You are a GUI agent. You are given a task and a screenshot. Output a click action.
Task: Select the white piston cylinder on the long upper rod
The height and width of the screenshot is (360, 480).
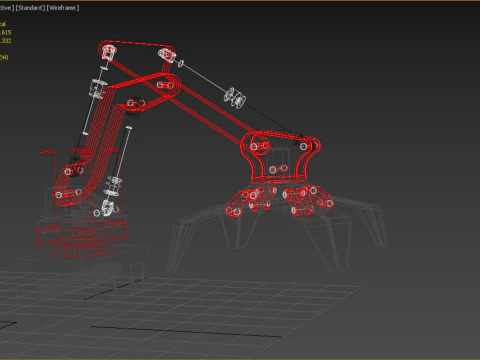pyautogui.click(x=235, y=97)
